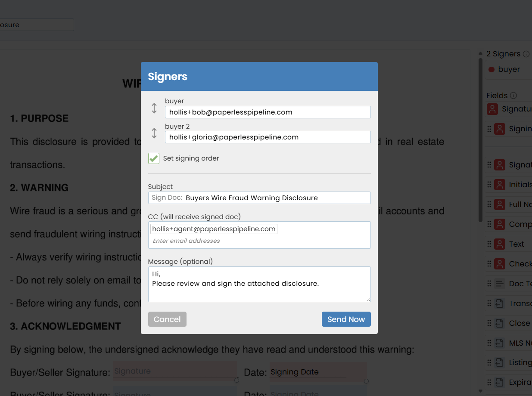The image size is (532, 396).
Task: Click the Doc Text lines icon
Action: click(500, 284)
